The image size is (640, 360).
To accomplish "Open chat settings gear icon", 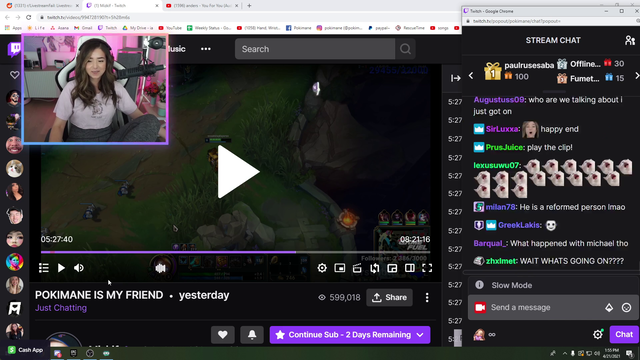I will coord(598,334).
